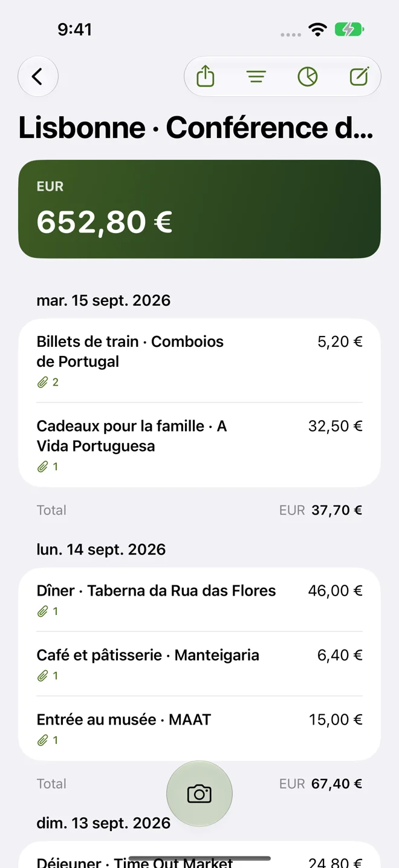The width and height of the screenshot is (399, 868).
Task: Tap the green 652,80 € total card
Action: click(199, 209)
